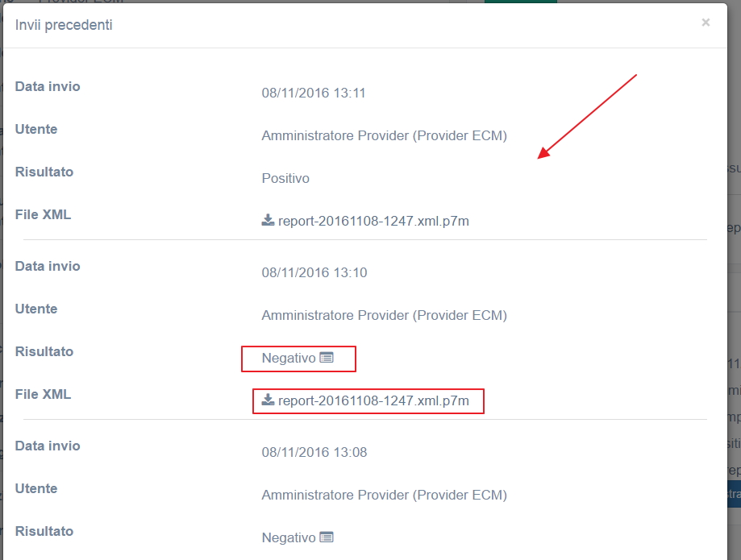
Task: Click download icon for the 13:10 report
Action: (269, 400)
